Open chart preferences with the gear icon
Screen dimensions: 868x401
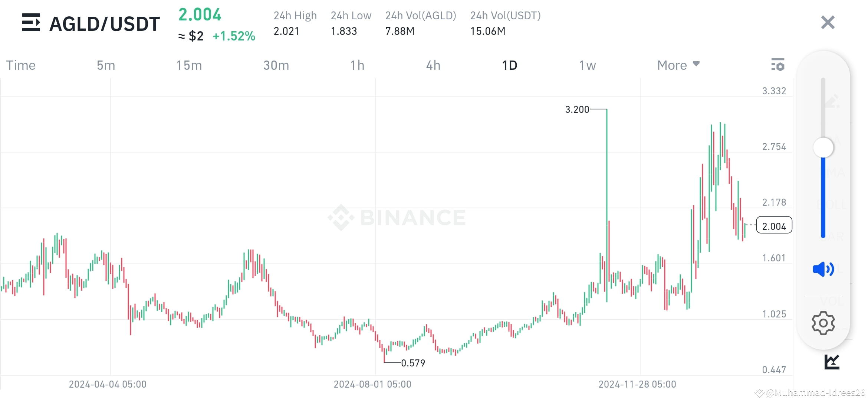point(823,323)
